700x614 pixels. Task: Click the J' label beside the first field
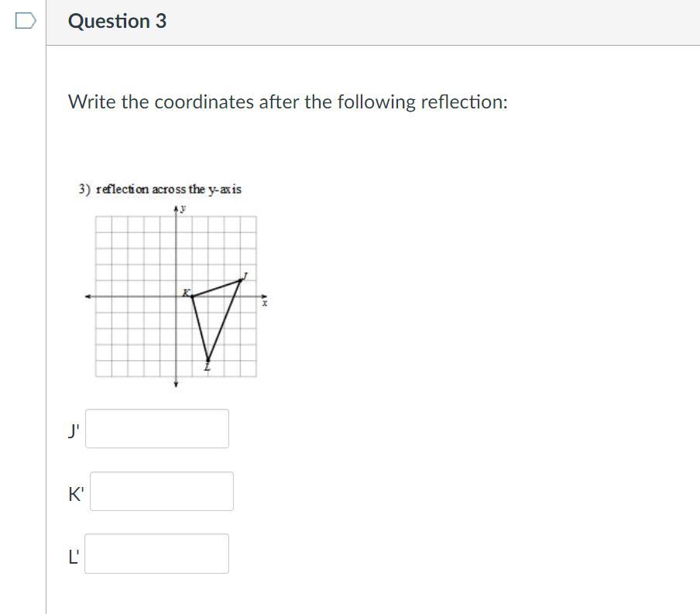(74, 430)
